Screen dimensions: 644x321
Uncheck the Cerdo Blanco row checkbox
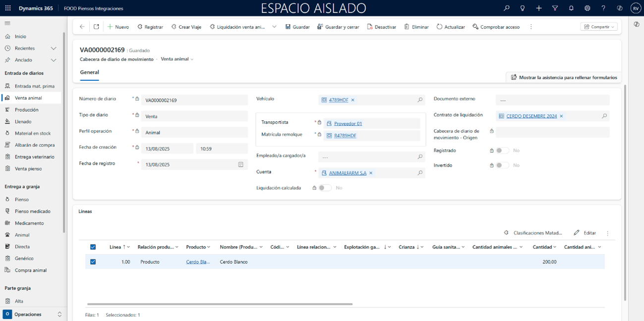tap(93, 262)
